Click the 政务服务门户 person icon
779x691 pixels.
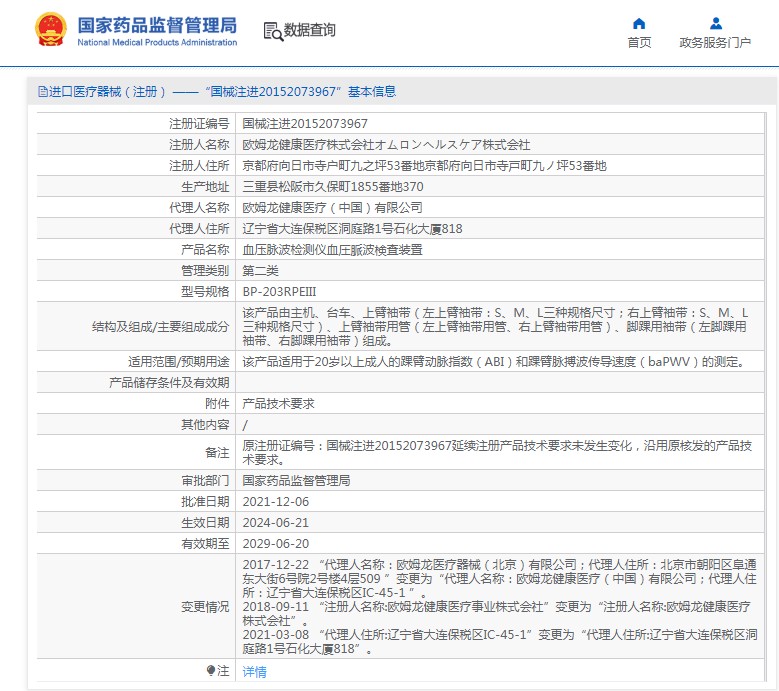[715, 24]
